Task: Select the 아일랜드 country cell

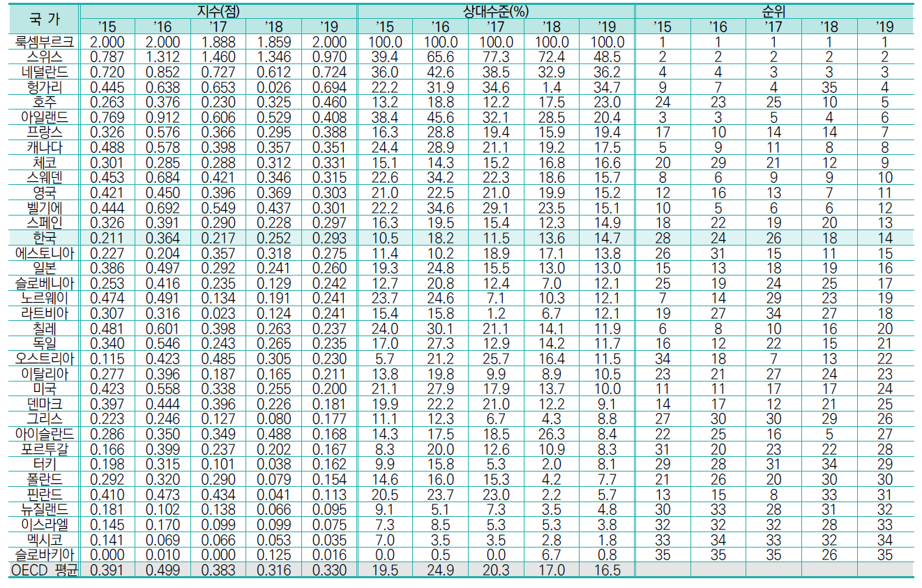Action: coord(43,117)
